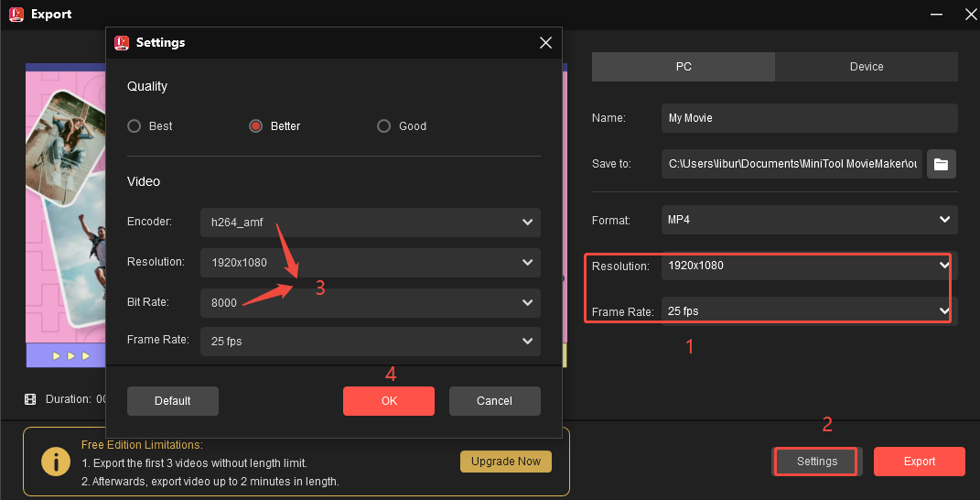
Task: Minimize the Export window
Action: tap(936, 14)
